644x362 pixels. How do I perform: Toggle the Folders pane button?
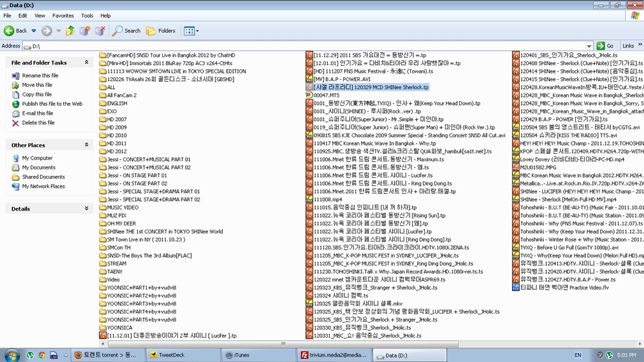click(x=161, y=30)
